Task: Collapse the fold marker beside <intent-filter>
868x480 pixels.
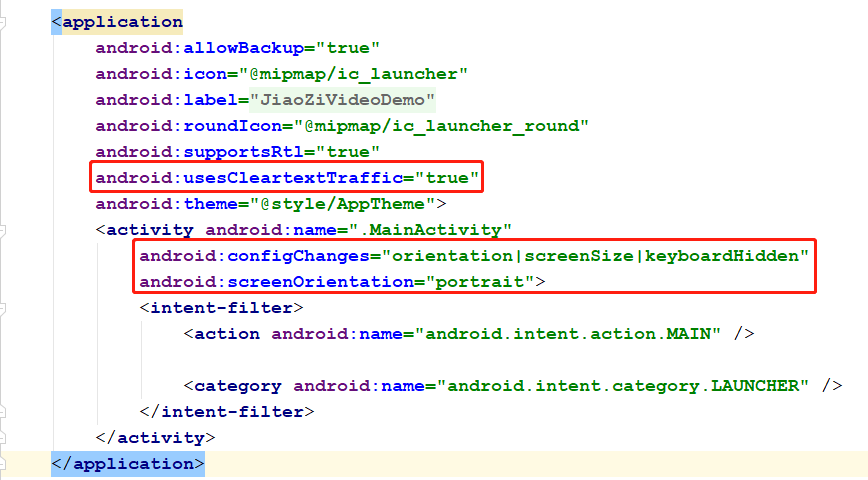Action: [x=2, y=308]
